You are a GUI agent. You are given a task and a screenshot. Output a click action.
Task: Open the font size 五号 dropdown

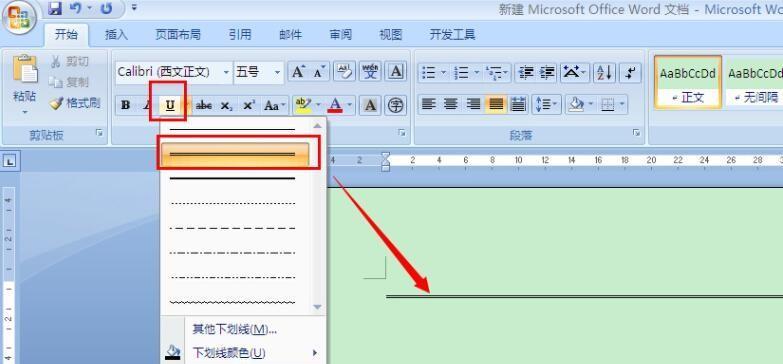coord(278,72)
